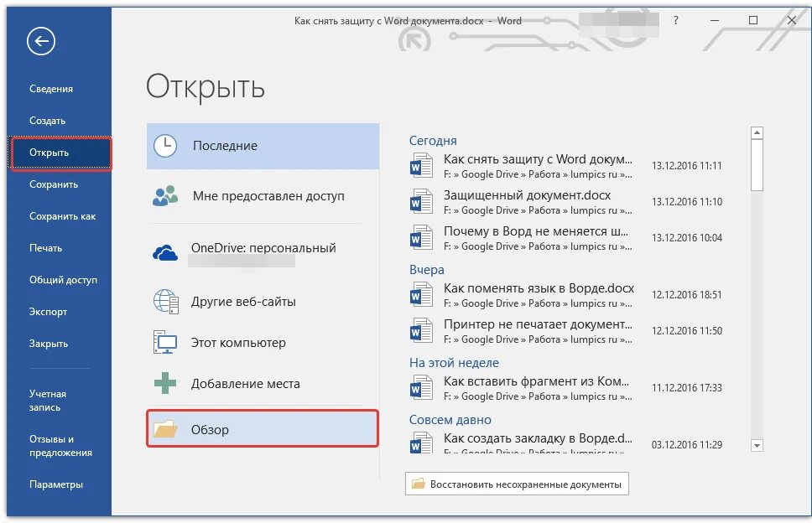Click the clock icon beside Последние
This screenshot has height=523, width=812.
[165, 146]
